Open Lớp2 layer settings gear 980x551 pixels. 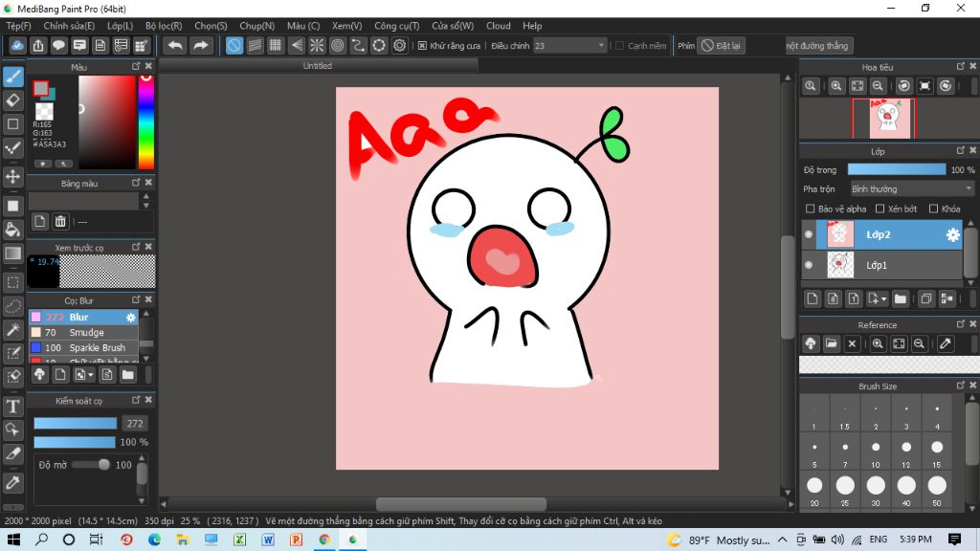[952, 235]
